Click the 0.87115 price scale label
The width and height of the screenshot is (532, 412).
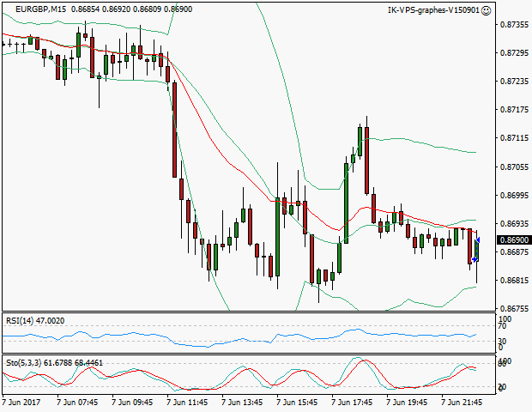513,138
